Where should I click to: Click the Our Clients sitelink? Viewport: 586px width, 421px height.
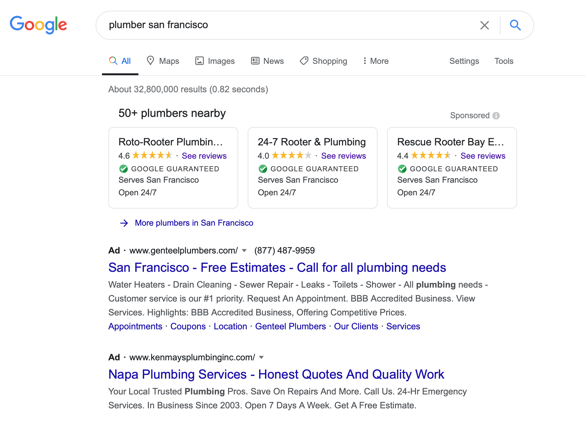point(356,326)
